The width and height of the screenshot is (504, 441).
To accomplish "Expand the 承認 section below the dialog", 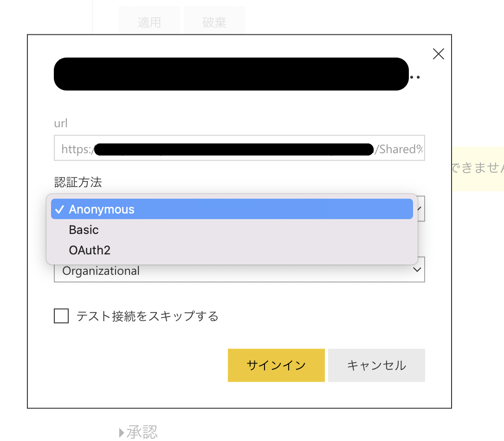I will tap(138, 432).
